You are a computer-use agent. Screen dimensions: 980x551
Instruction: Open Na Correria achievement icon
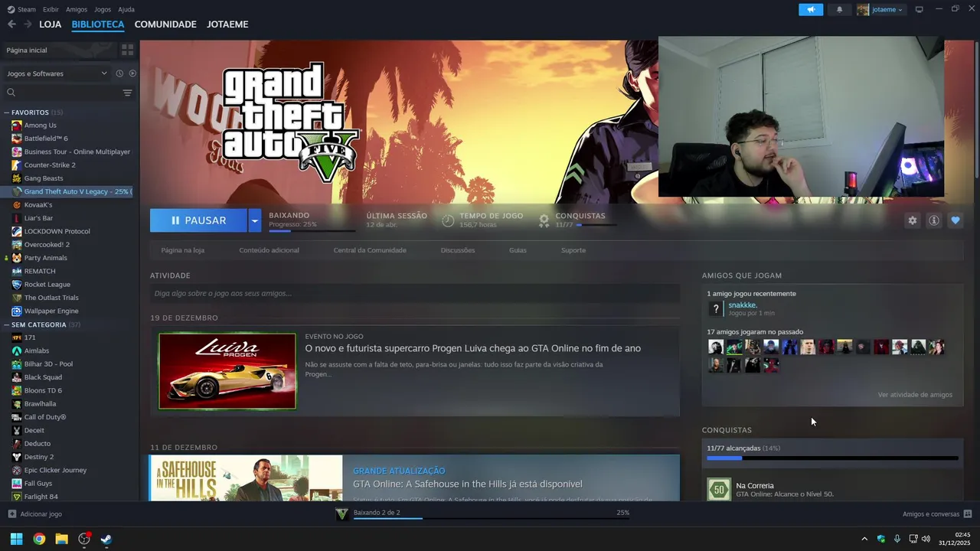719,489
